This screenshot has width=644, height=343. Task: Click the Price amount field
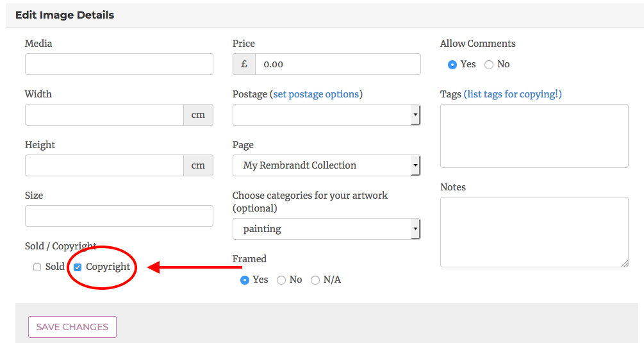click(x=338, y=64)
